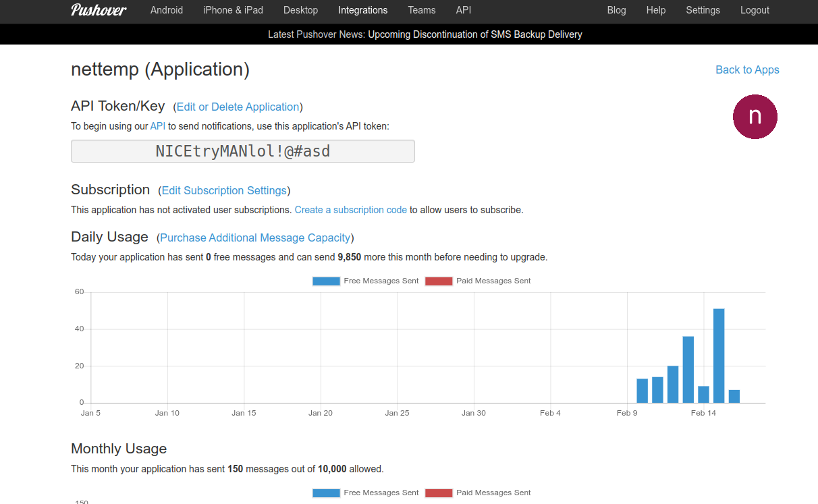Click the Monthly Usage heading
Viewport: 818px width, 504px height.
click(119, 449)
